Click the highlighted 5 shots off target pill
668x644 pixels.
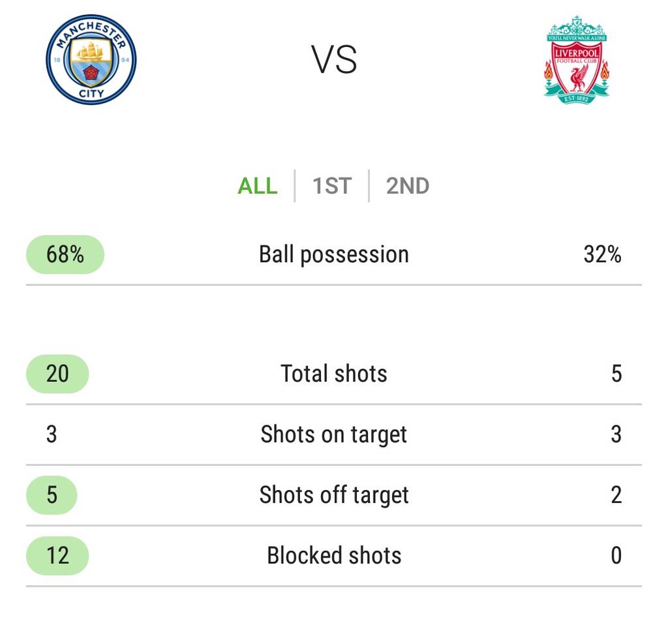tap(52, 495)
